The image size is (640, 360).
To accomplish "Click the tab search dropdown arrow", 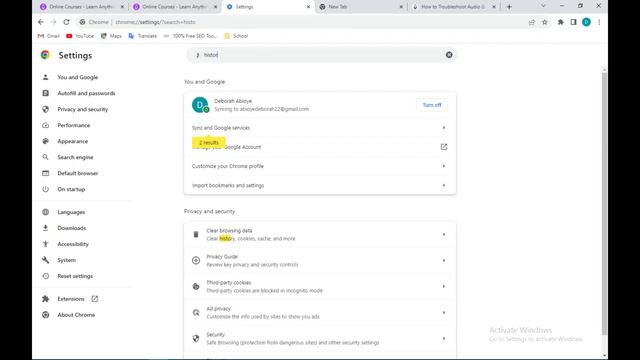I will pos(543,6).
